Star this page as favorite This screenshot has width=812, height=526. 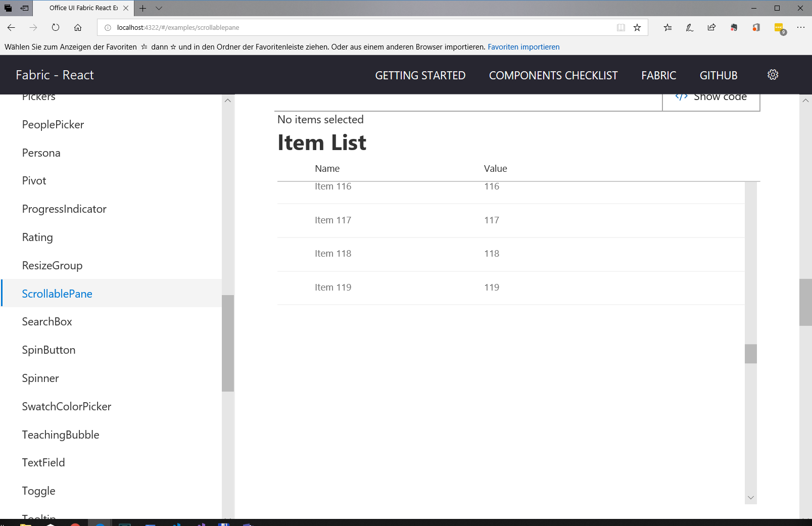pos(637,27)
